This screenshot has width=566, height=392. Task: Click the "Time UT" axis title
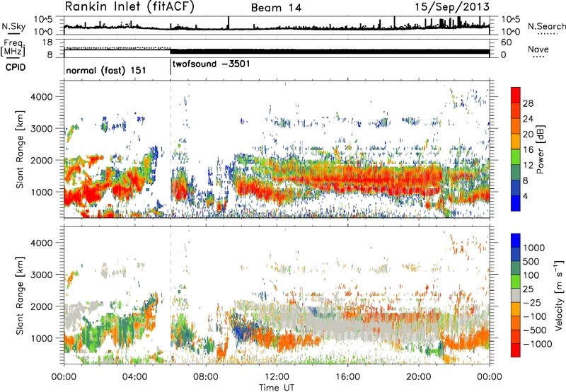point(277,388)
